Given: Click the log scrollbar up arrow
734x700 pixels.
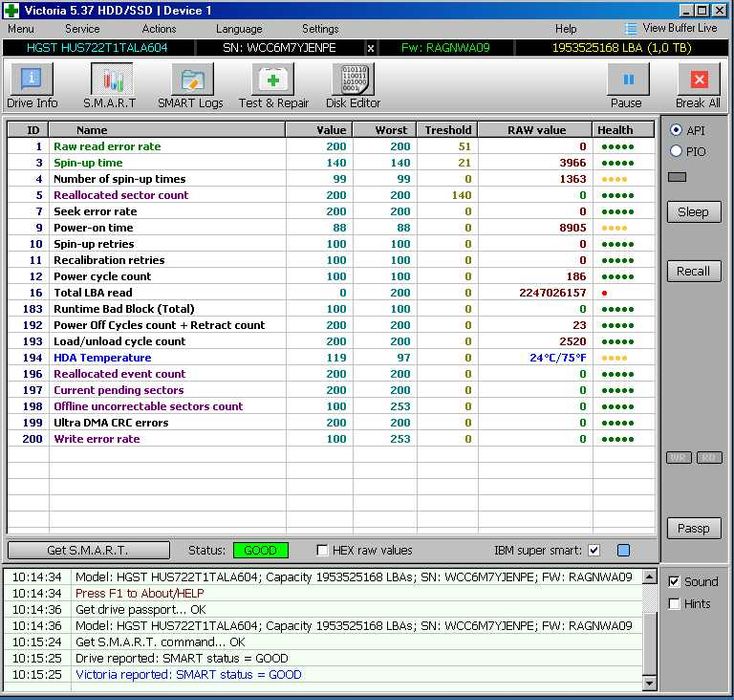Looking at the screenshot, I should pyautogui.click(x=649, y=577).
